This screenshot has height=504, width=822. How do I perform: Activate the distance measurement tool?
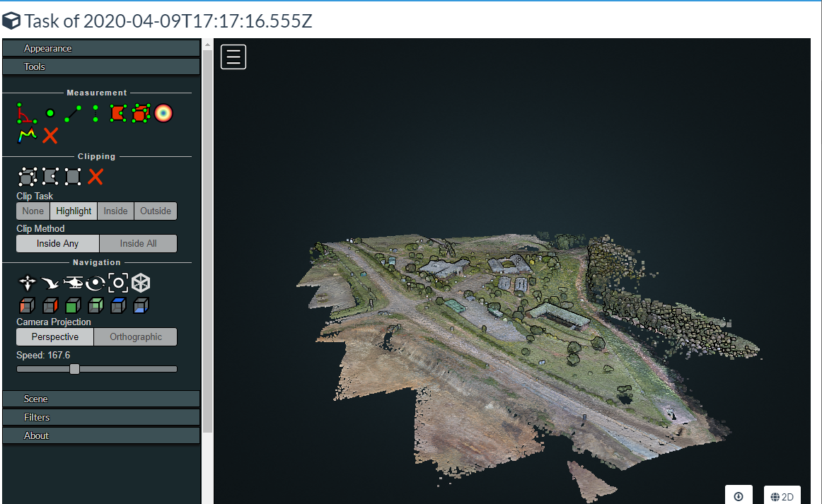(x=72, y=112)
